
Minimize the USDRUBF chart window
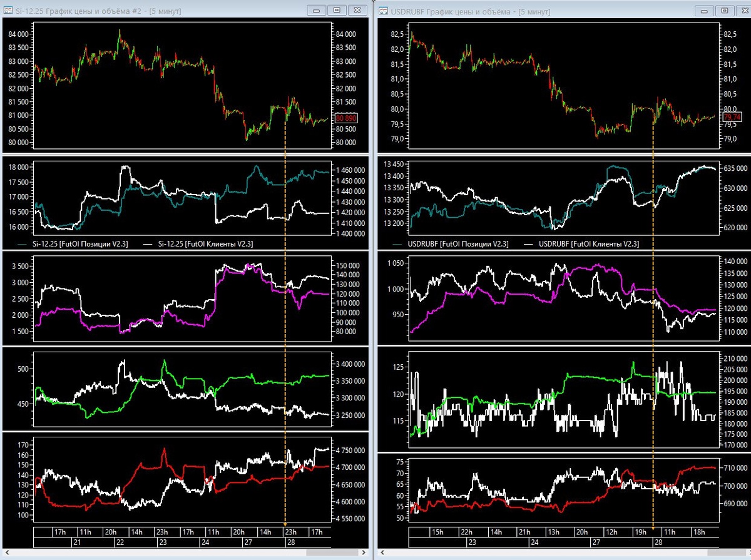tap(705, 10)
